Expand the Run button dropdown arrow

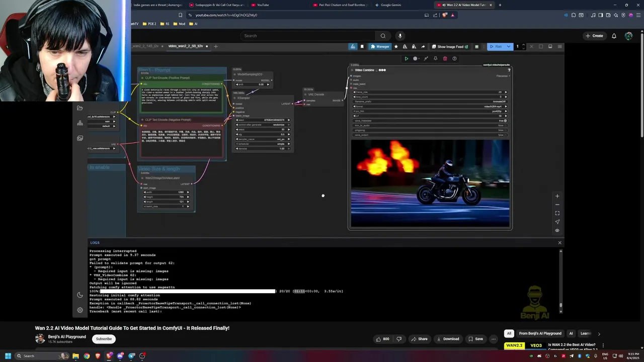point(509,46)
